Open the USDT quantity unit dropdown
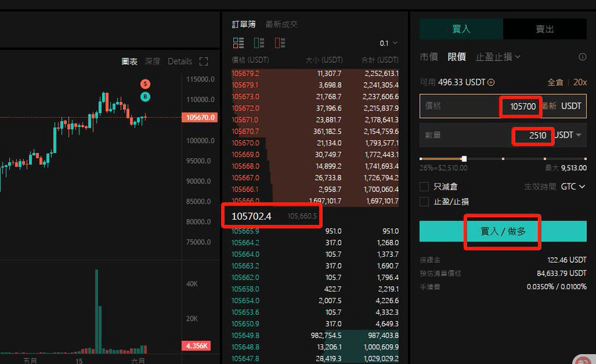 [x=568, y=135]
